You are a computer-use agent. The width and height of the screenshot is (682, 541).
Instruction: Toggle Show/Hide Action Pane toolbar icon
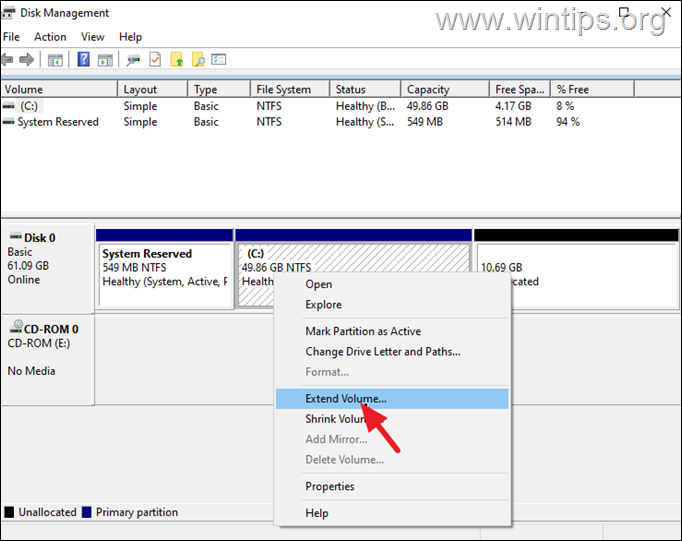tap(105, 60)
